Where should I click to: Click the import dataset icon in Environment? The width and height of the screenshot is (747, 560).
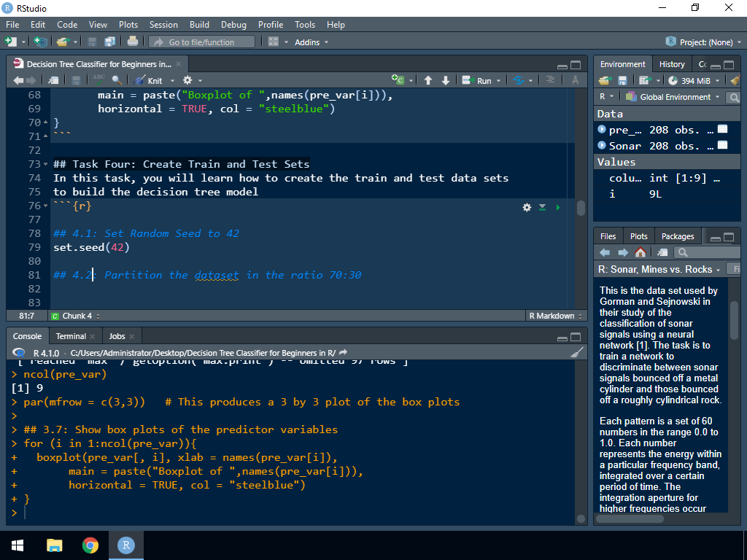pyautogui.click(x=646, y=80)
